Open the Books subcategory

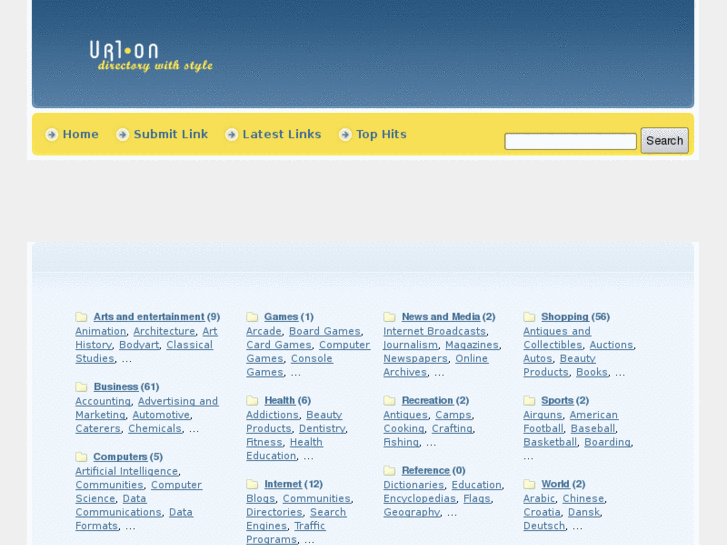pos(592,372)
